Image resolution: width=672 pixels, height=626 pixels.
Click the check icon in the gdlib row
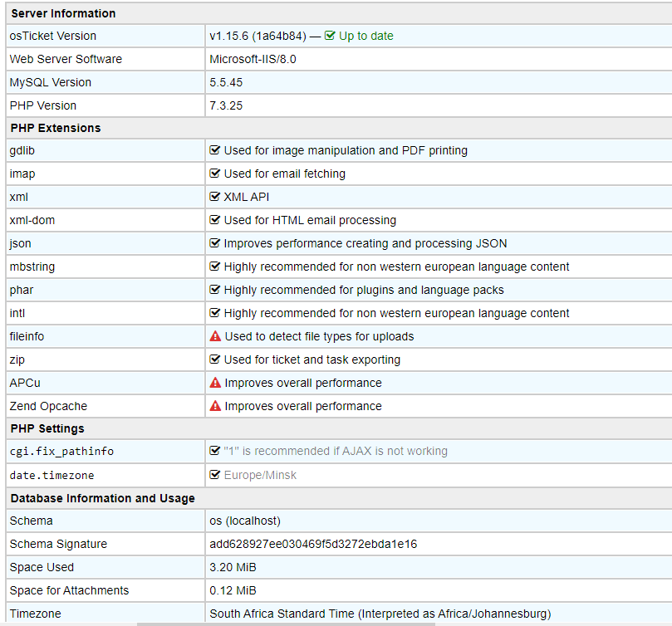pyautogui.click(x=215, y=150)
